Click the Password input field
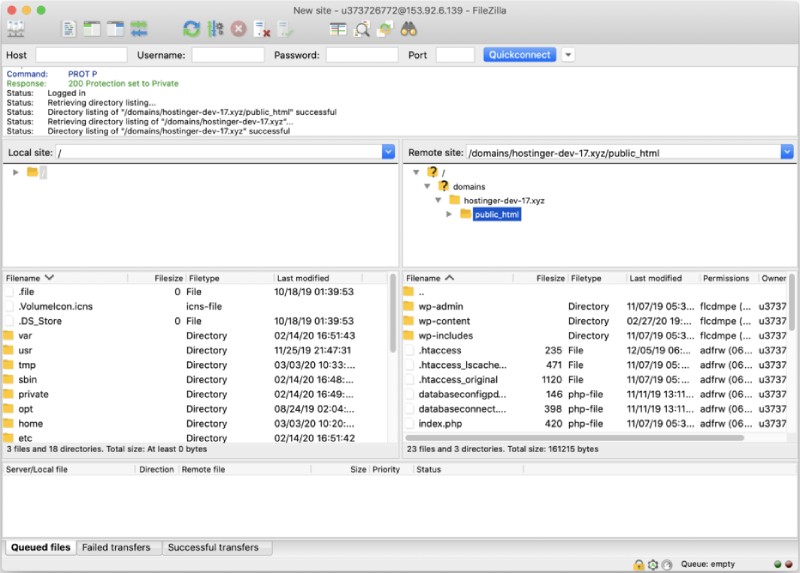Screen dimensions: 800x573 tap(362, 55)
